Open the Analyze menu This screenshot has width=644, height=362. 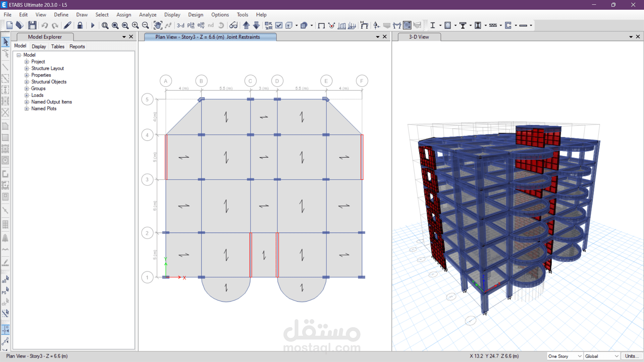pos(148,15)
